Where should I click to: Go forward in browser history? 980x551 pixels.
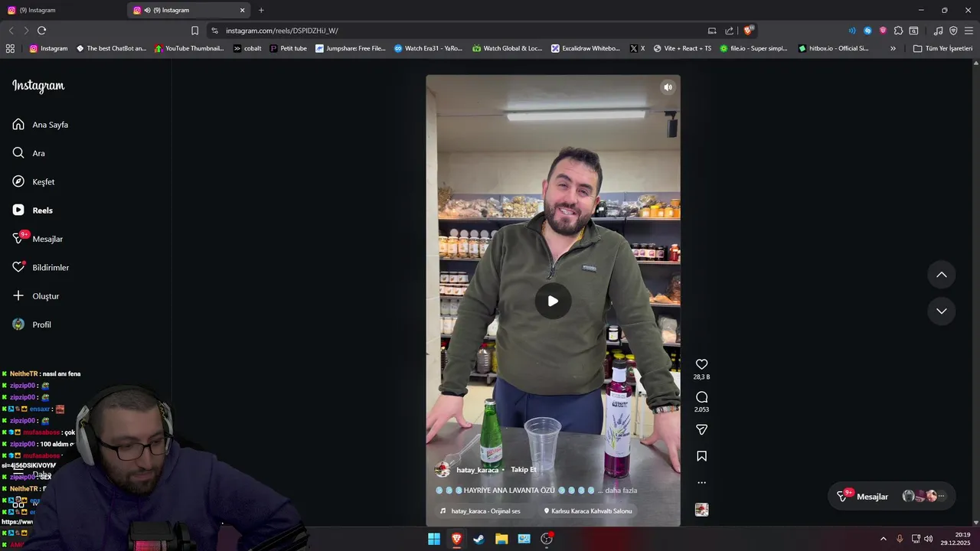[26, 31]
